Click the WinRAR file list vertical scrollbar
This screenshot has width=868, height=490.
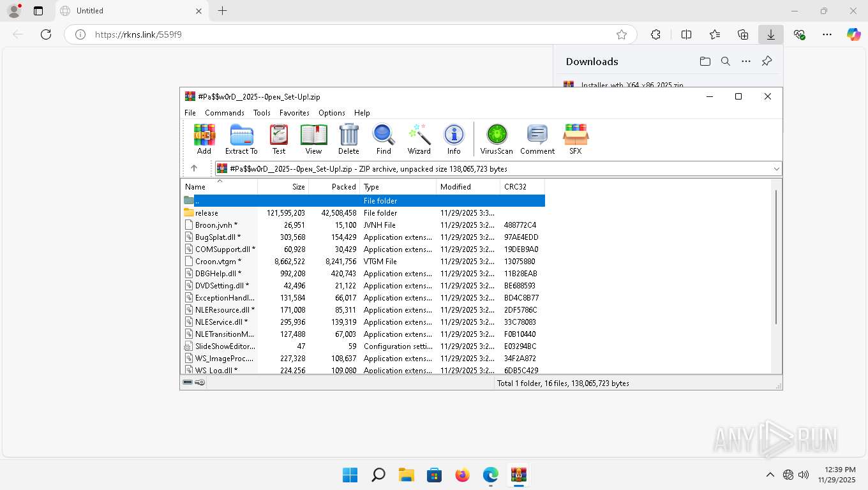[776, 256]
